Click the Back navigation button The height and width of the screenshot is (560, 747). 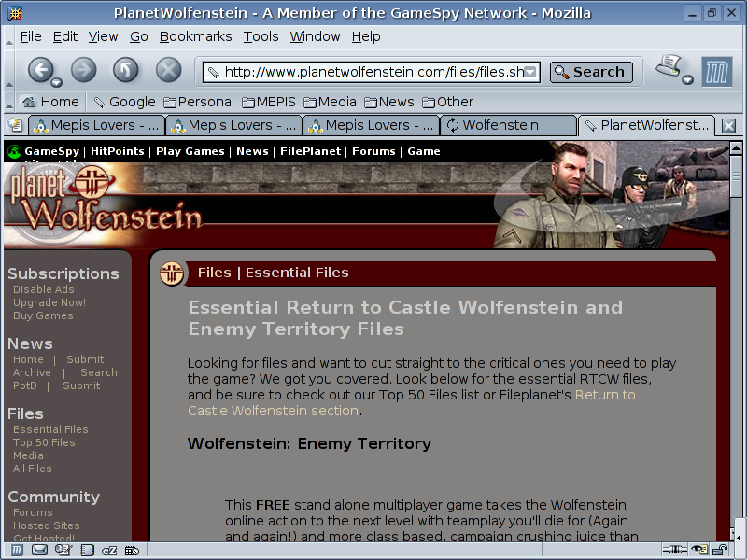[38, 70]
